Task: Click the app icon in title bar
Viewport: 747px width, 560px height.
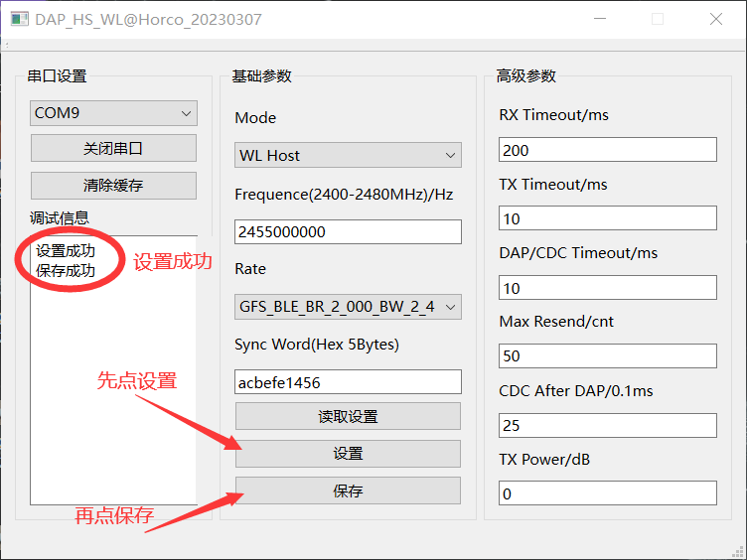Action: pos(19,19)
